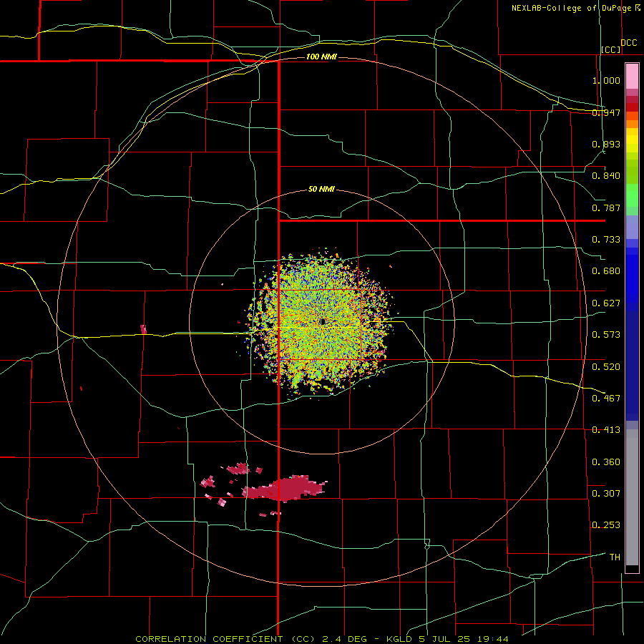Click the 2.4 DEG elevation text

pos(344,639)
